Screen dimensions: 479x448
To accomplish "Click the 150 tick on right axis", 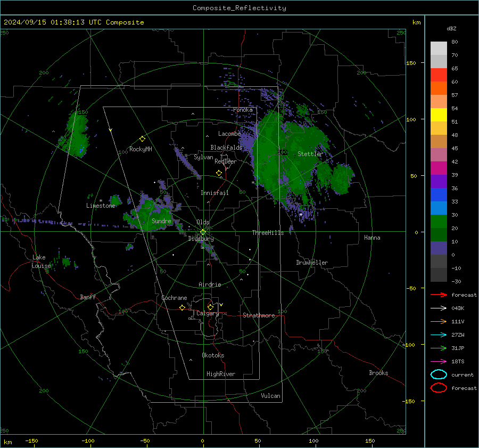I will coord(411,63).
